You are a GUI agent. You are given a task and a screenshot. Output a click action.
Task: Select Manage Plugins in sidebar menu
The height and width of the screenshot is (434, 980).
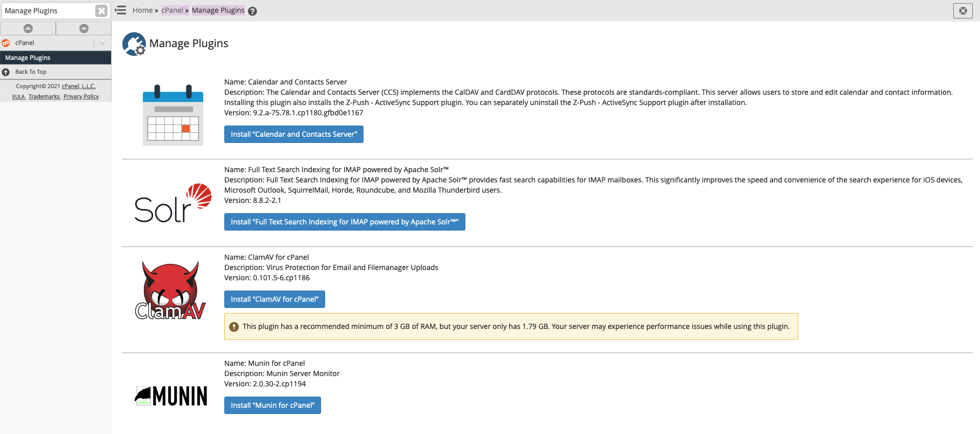(55, 58)
